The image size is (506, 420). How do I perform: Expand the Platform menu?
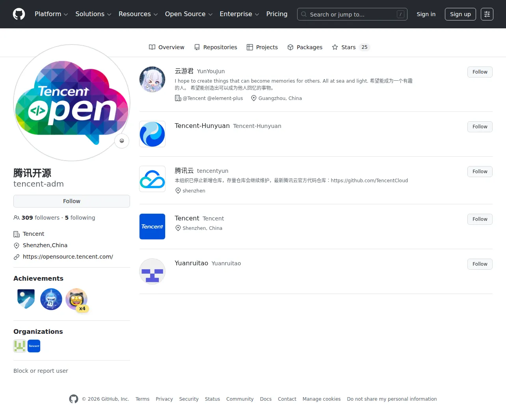click(x=51, y=14)
